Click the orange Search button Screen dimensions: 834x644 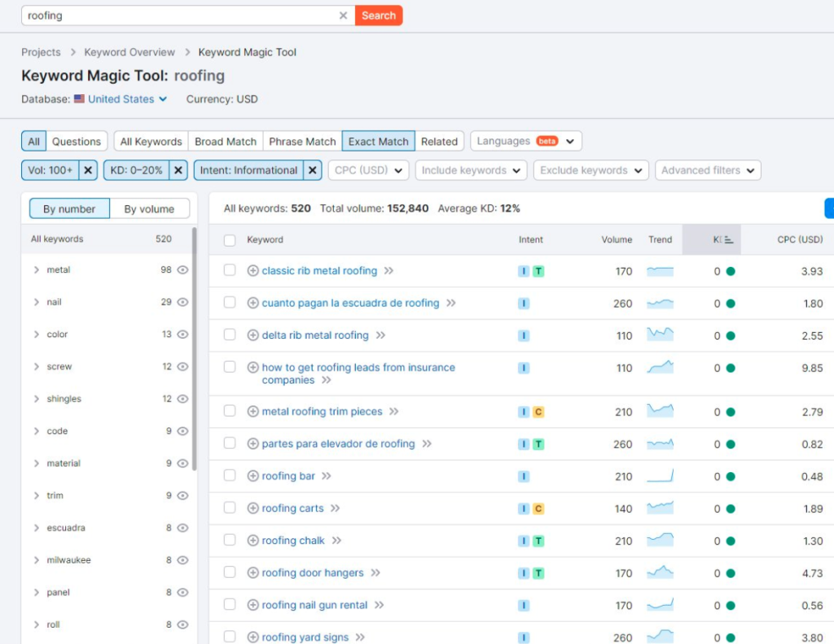coord(379,15)
